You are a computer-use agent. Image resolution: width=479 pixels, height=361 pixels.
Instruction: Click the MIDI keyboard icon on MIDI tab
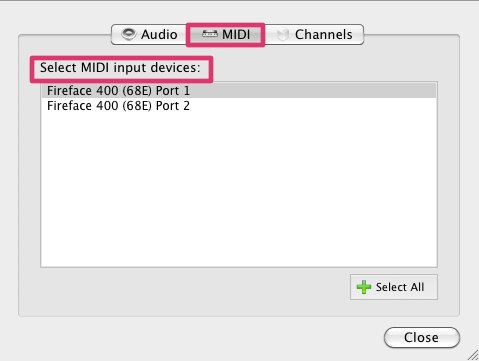[x=210, y=34]
